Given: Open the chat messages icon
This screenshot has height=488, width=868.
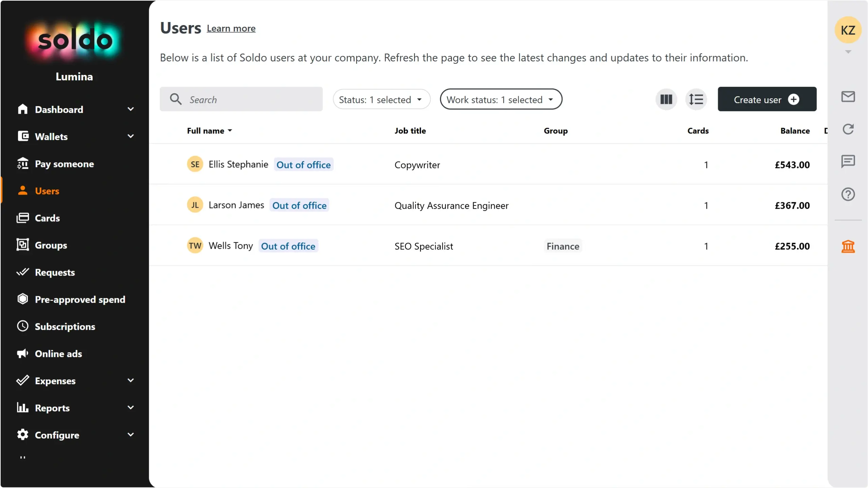Looking at the screenshot, I should (x=848, y=162).
